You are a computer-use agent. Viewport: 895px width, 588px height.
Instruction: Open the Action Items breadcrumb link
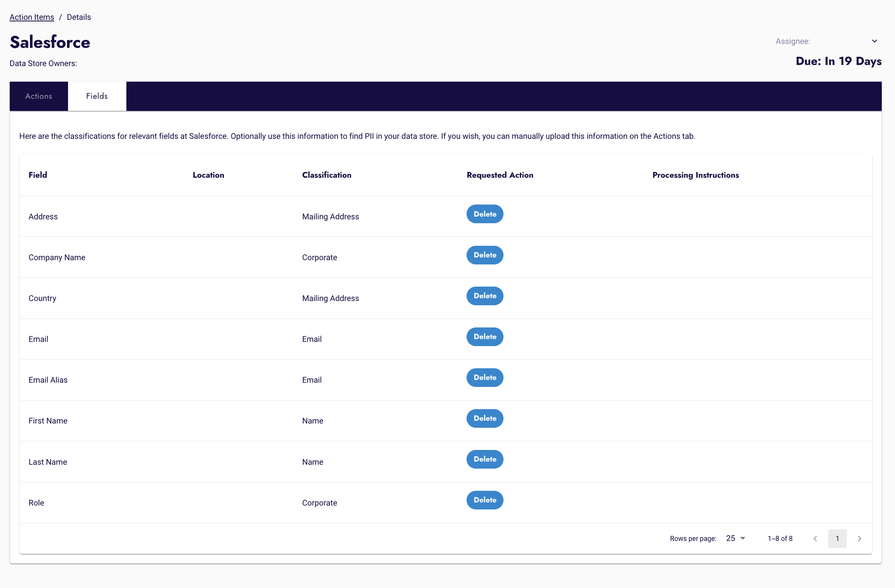[x=32, y=17]
